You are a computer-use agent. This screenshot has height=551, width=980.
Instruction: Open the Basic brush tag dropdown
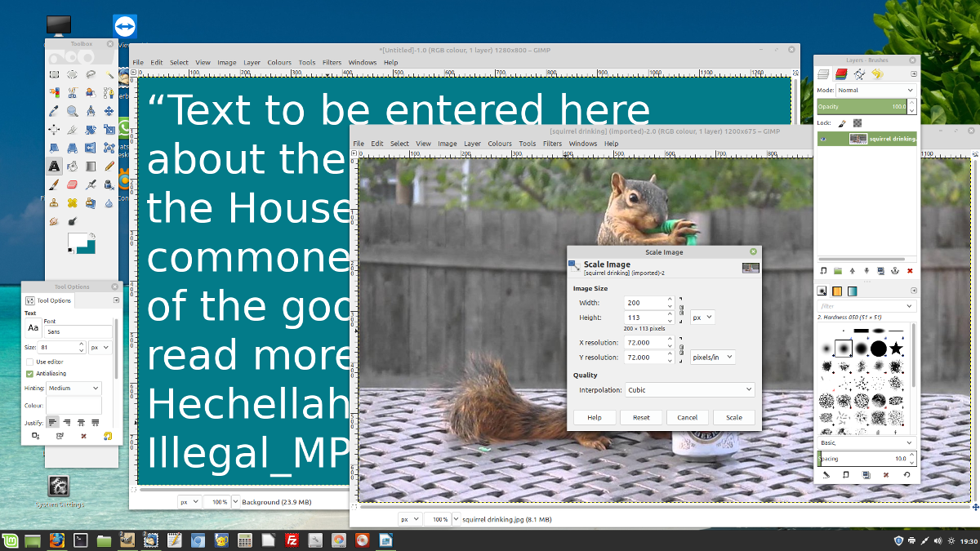866,442
